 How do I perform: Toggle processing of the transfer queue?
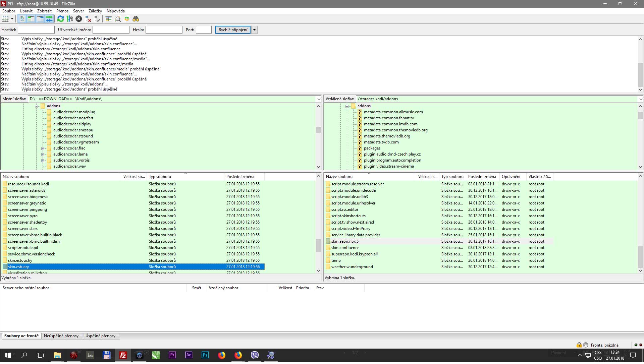(x=70, y=19)
